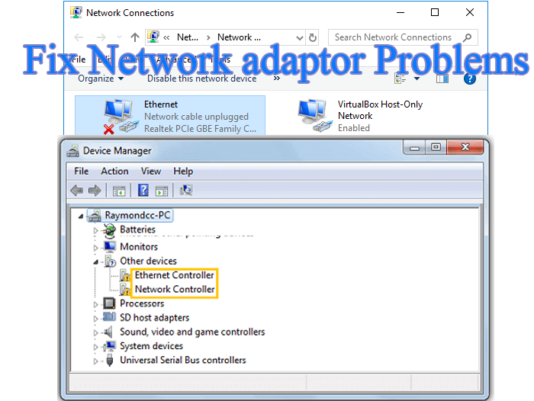Select Network Controller entry text
This screenshot has width=534, height=401.
coord(174,289)
